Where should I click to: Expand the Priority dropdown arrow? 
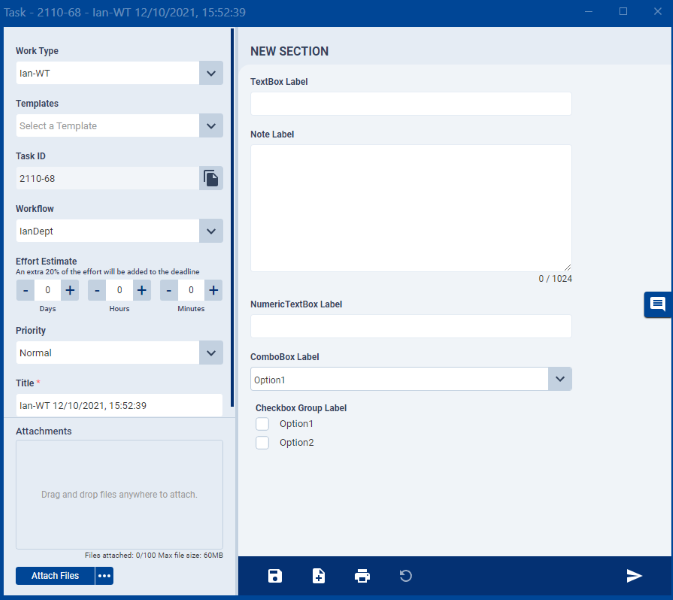(211, 353)
